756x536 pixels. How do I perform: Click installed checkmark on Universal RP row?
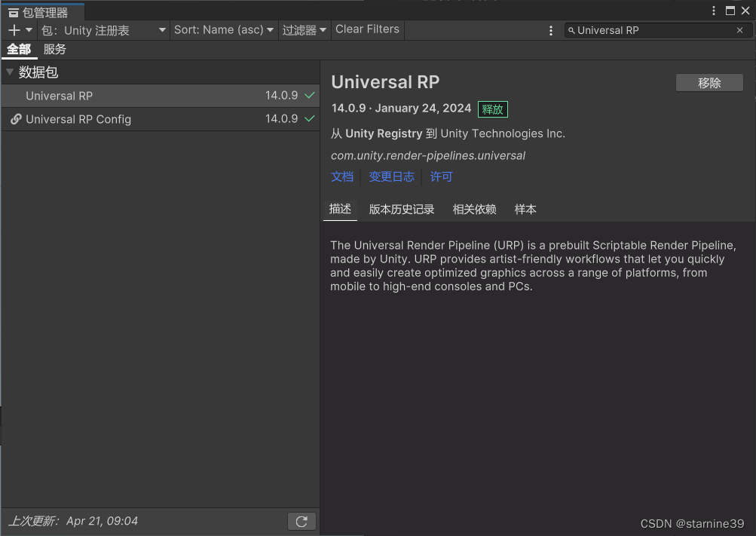click(x=310, y=96)
